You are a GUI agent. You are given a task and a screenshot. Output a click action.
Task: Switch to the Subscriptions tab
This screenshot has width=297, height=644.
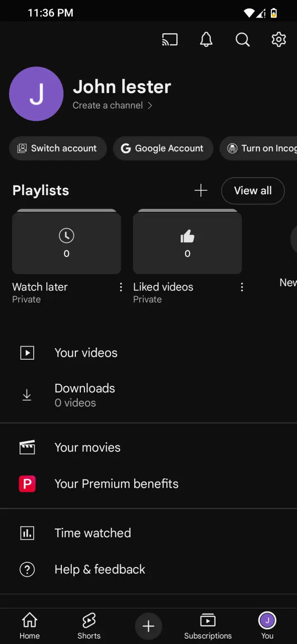[208, 626]
